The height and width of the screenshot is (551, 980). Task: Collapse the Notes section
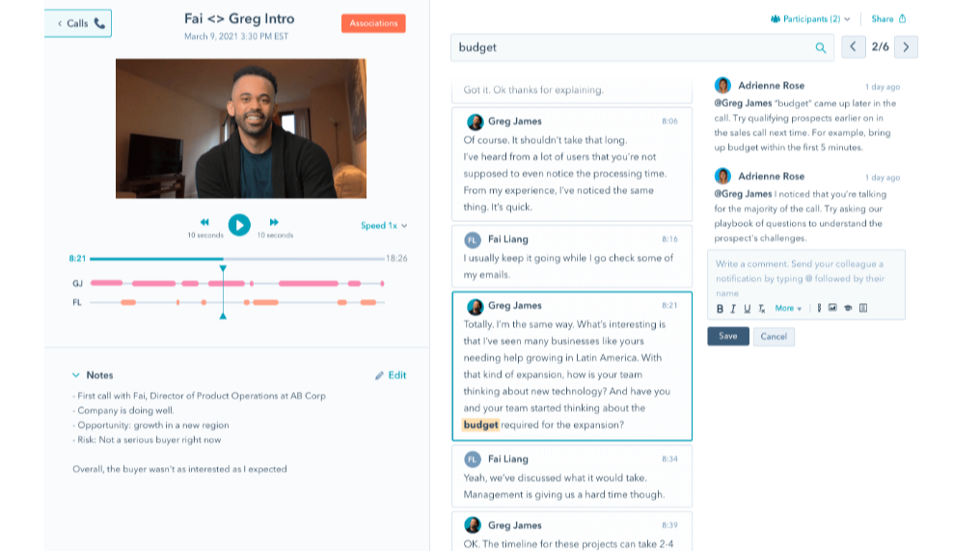pos(76,375)
